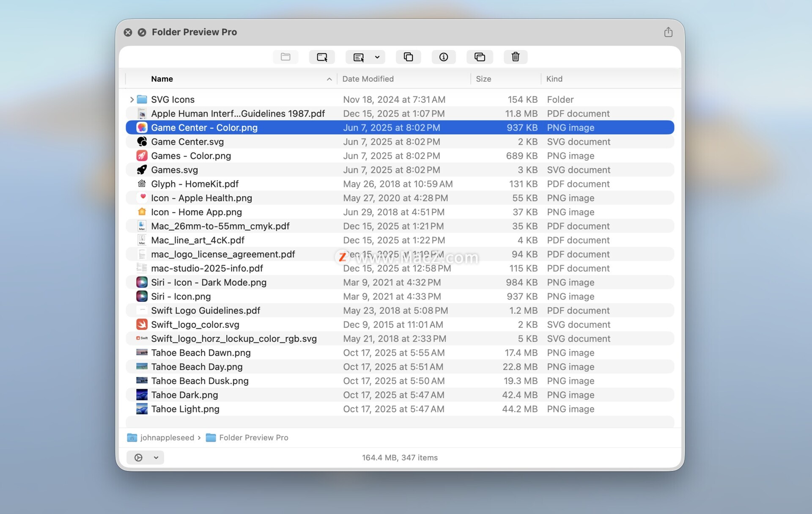Click the Apple Human Interf...Guidelines 1987.pdf icon
Image resolution: width=812 pixels, height=514 pixels.
(142, 113)
